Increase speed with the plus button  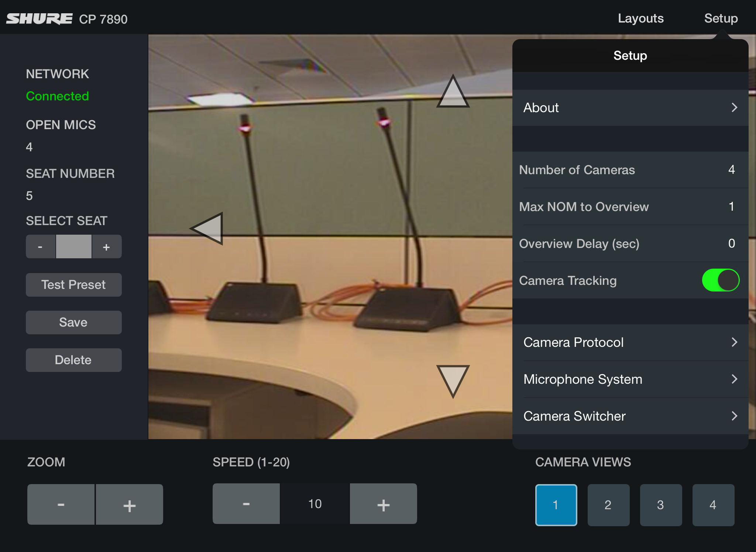pos(383,504)
